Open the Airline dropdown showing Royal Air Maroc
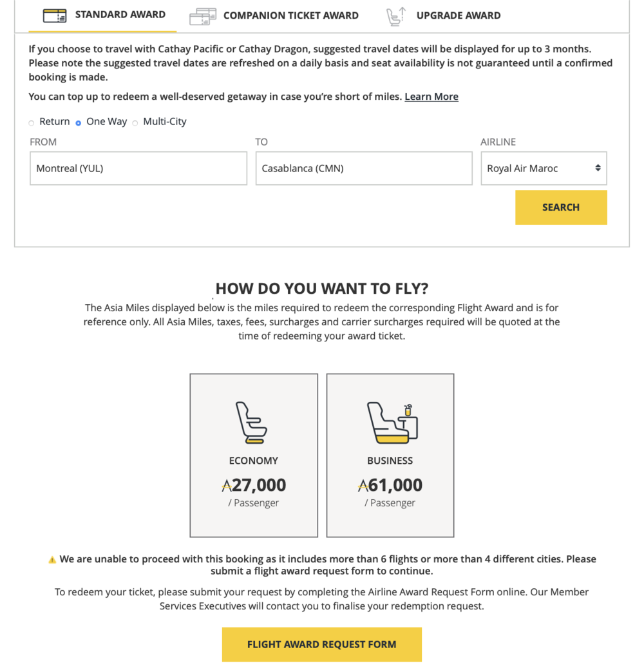 [x=544, y=169]
